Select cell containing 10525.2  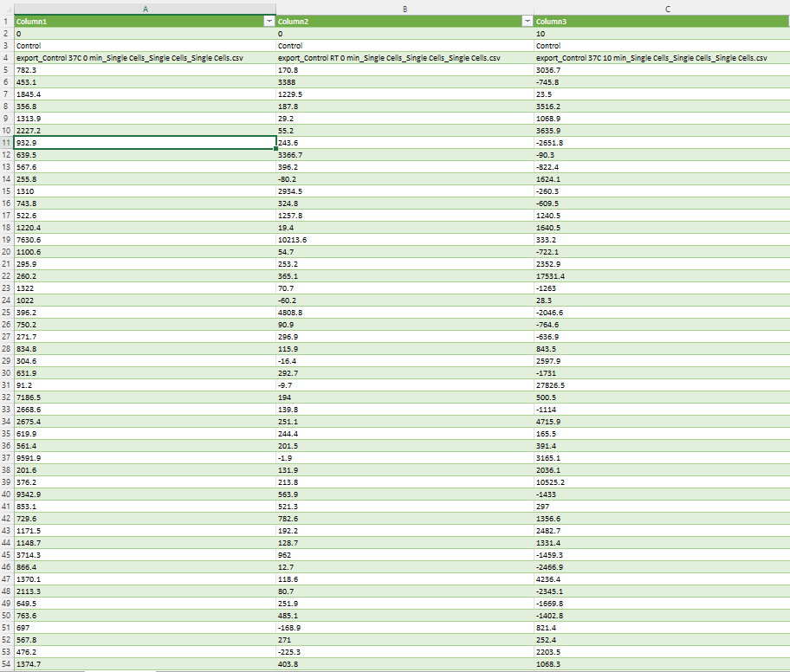click(662, 482)
